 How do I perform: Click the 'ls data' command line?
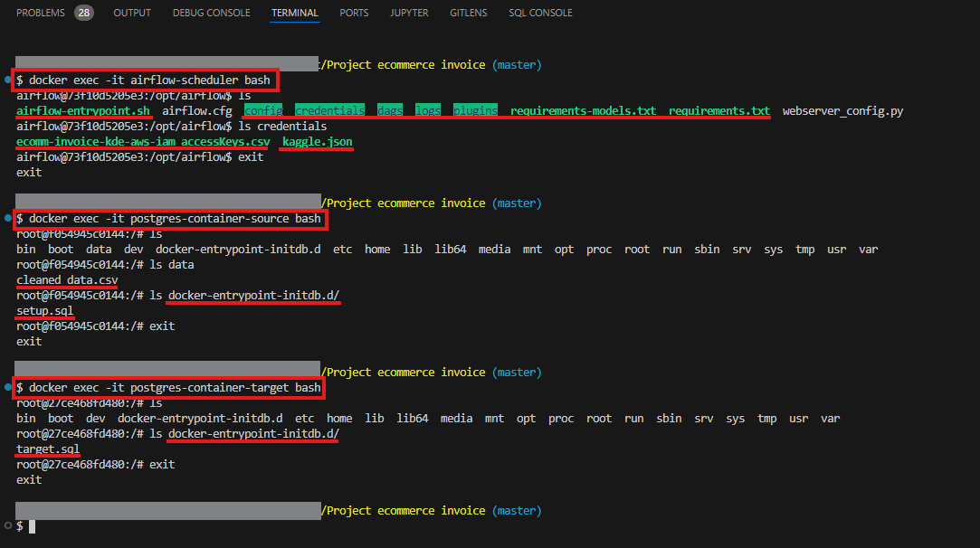point(172,264)
